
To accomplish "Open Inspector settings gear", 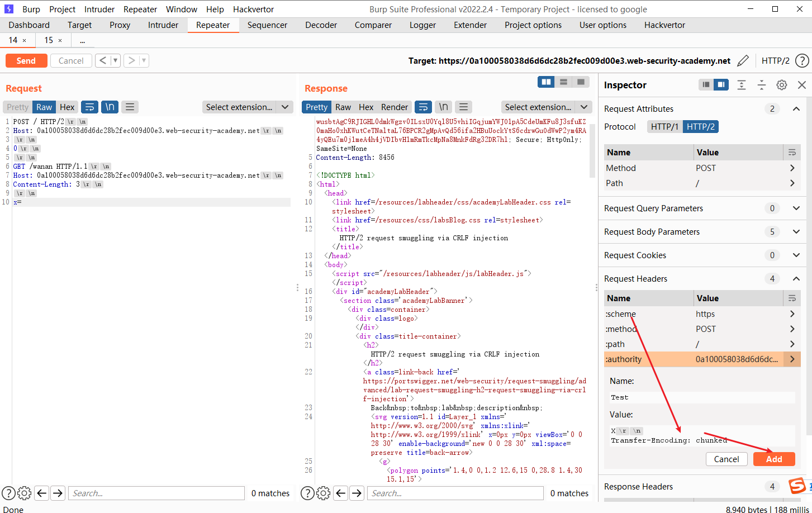I will (x=782, y=85).
